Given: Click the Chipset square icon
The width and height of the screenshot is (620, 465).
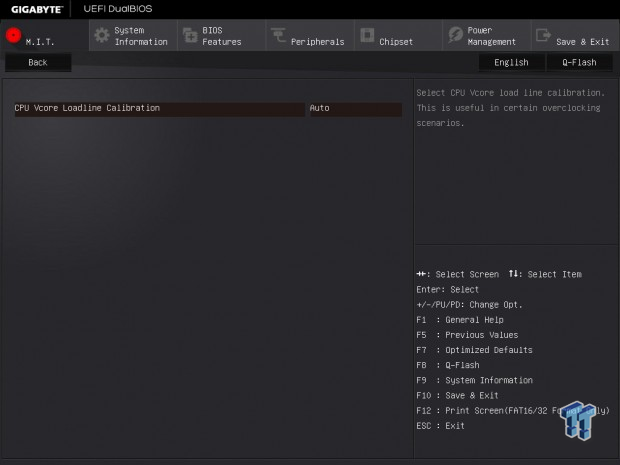Looking at the screenshot, I should [367, 35].
